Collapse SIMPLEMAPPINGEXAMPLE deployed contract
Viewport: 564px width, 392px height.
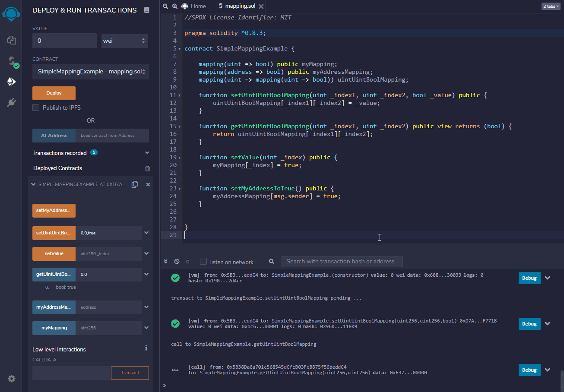tap(33, 184)
